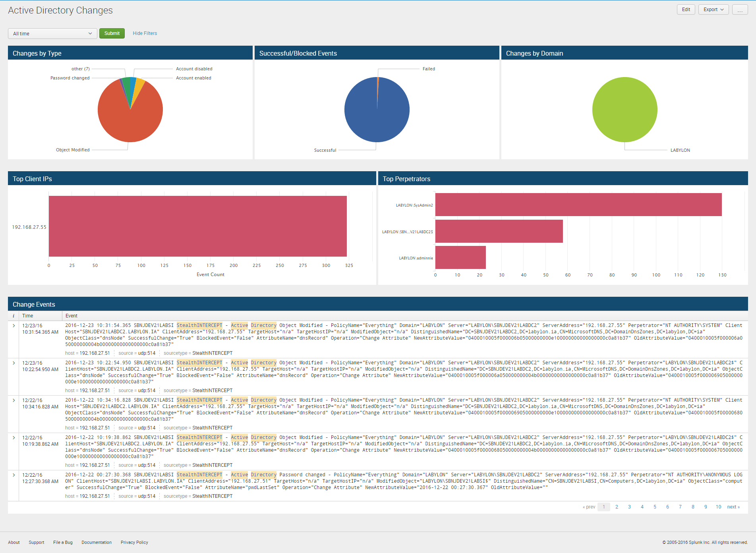Expand the 12:27:30.368 AM event row
Screen dimensions: 756x553
[14, 475]
